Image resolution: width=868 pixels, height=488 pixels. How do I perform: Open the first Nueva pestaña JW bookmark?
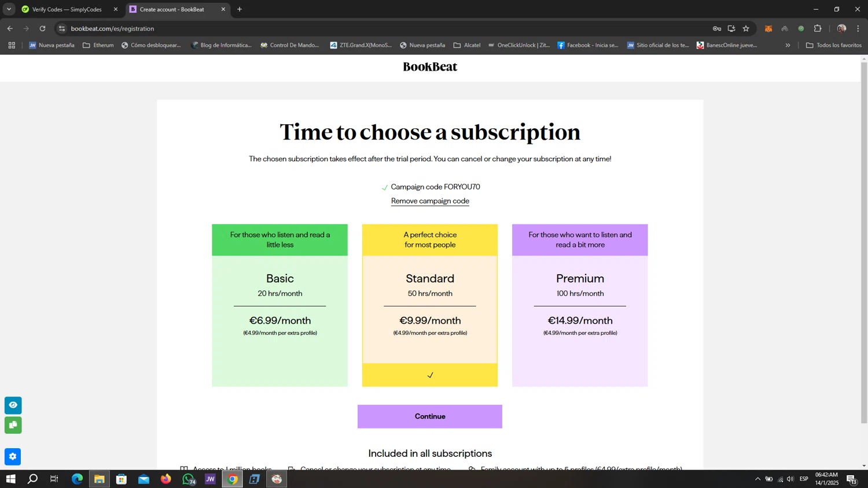[x=52, y=45]
